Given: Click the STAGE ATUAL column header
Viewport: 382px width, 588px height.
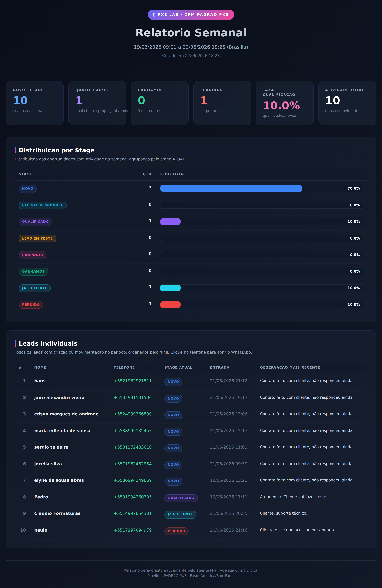Looking at the screenshot, I should click(x=178, y=367).
